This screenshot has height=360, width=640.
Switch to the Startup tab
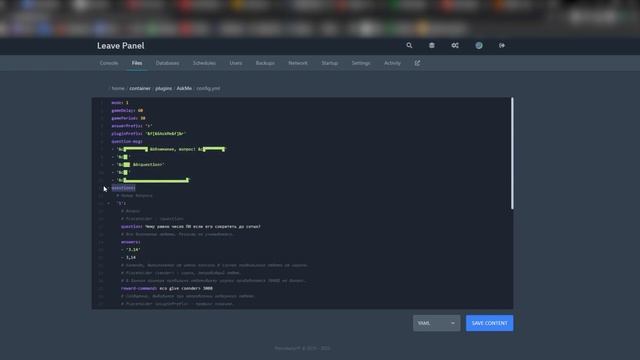tap(329, 63)
